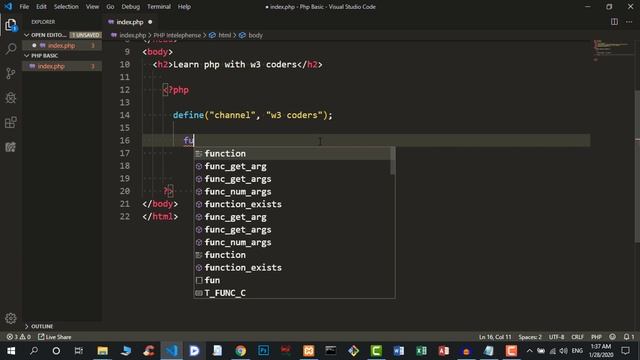Open XAMPP from the taskbar

coord(309,351)
